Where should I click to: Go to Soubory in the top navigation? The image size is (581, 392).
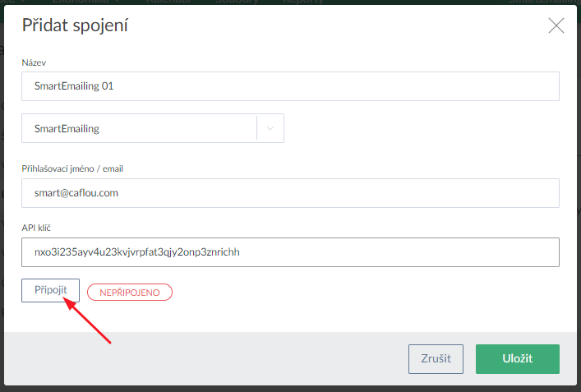[237, 2]
